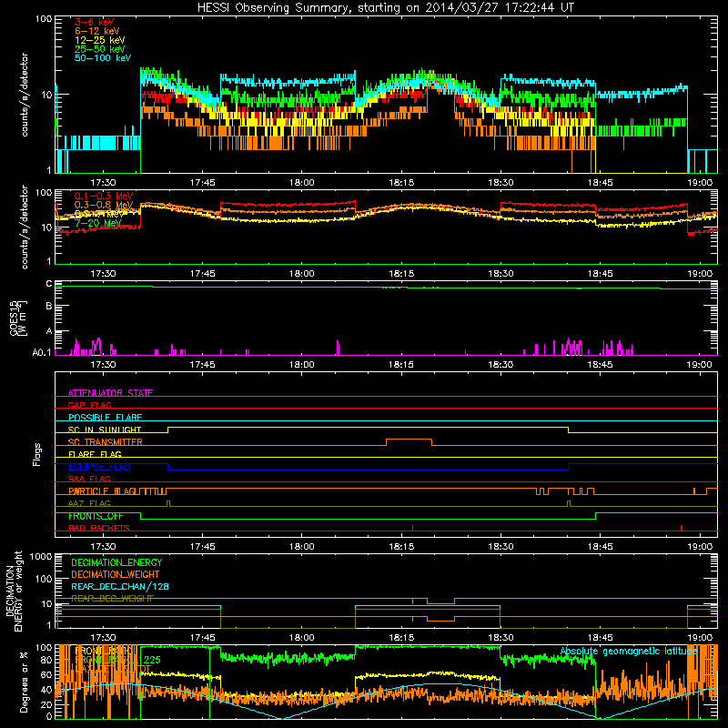This screenshot has height=728, width=728.
Task: Click the Flags vertical axis title
Action: [x=37, y=454]
